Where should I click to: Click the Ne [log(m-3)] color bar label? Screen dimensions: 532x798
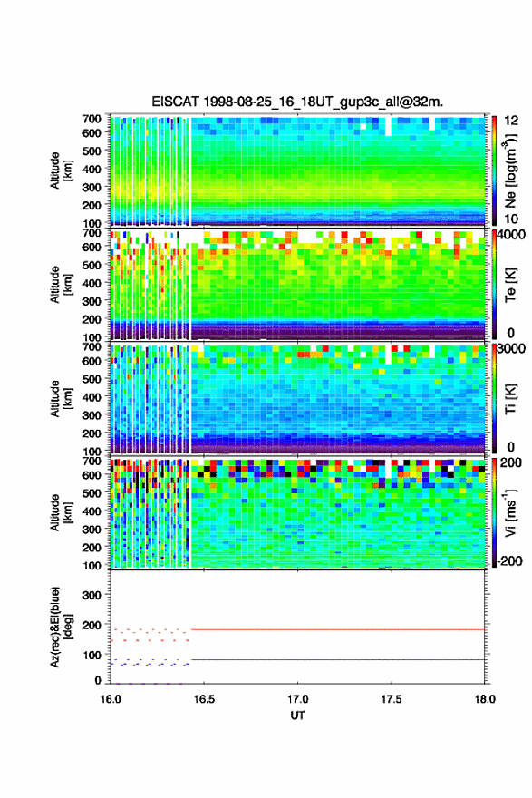coord(510,170)
